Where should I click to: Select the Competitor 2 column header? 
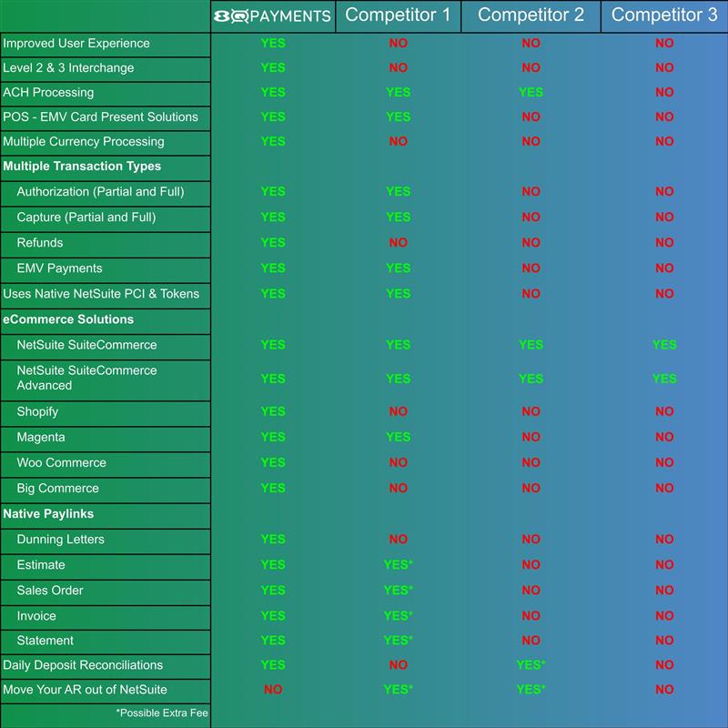coord(531,15)
